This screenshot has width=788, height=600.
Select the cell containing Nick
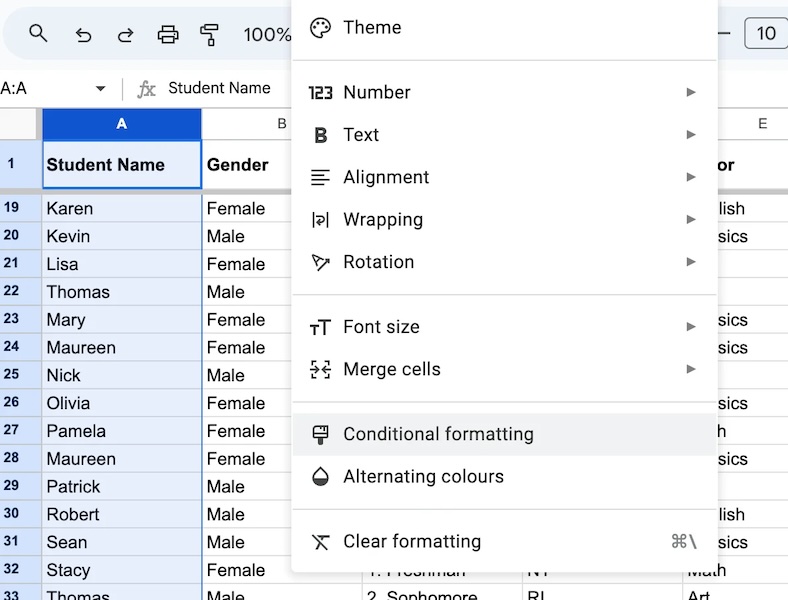pos(122,375)
